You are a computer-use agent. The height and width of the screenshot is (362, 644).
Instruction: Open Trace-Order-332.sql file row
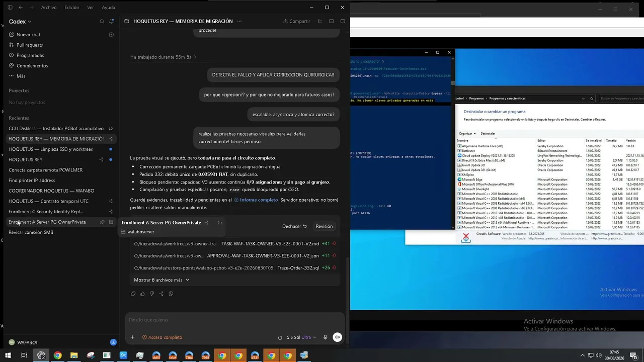[x=235, y=268]
